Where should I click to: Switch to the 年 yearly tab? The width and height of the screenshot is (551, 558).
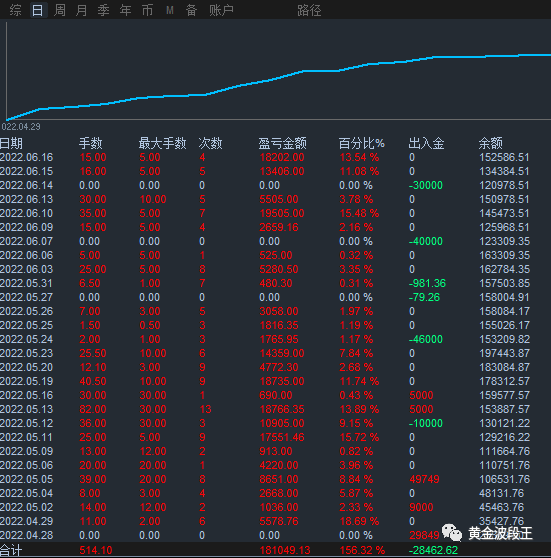tap(125, 10)
